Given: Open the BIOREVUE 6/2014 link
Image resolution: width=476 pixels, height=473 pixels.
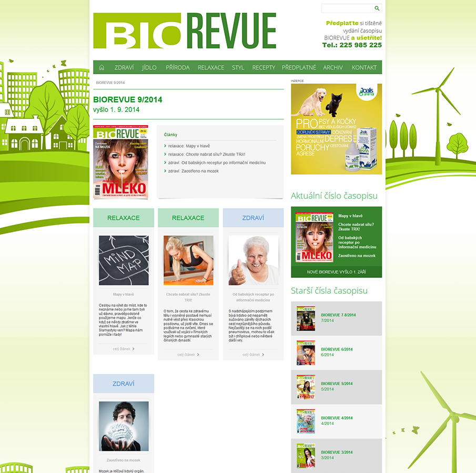Looking at the screenshot, I should [337, 349].
